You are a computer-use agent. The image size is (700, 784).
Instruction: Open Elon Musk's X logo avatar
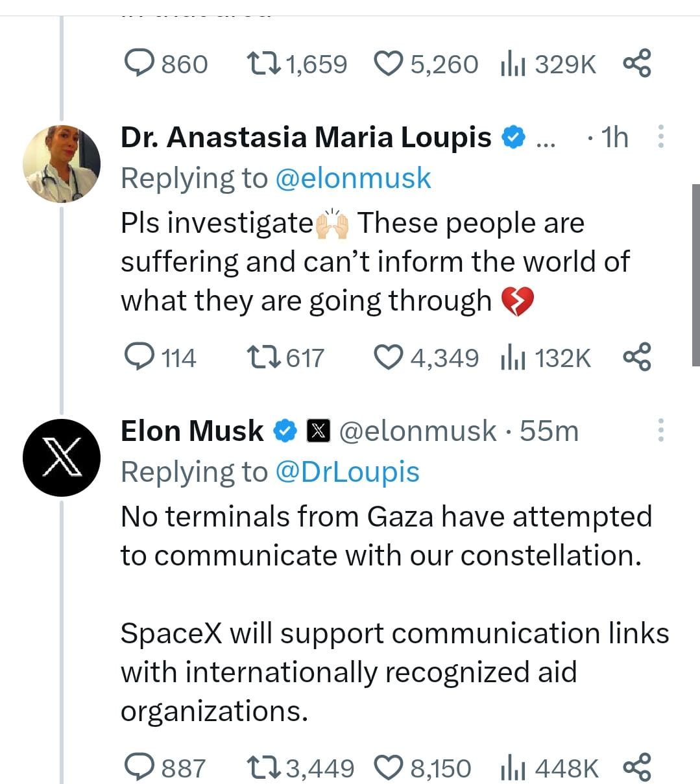[62, 457]
